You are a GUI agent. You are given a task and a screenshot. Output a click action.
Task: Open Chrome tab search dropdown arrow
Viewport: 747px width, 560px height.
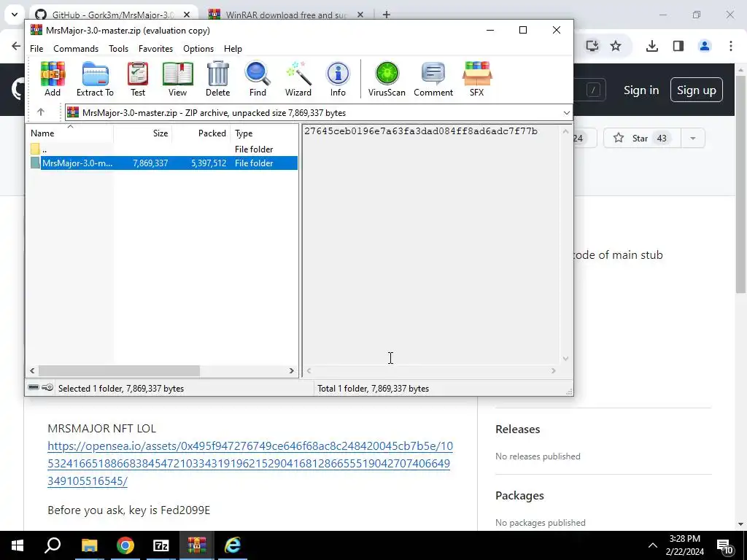click(15, 15)
